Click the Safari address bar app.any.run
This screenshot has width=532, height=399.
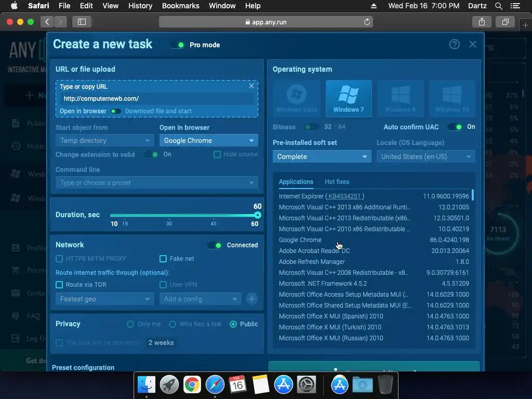pyautogui.click(x=266, y=22)
